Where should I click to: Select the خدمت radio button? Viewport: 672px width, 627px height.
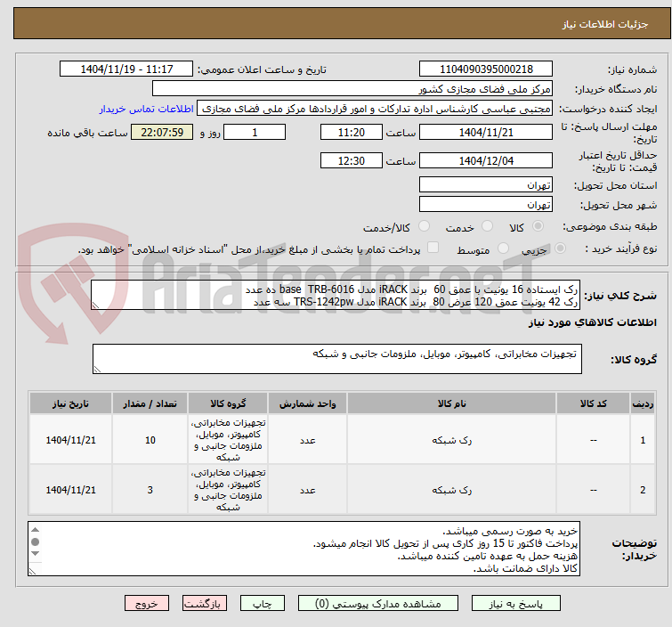pos(487,226)
